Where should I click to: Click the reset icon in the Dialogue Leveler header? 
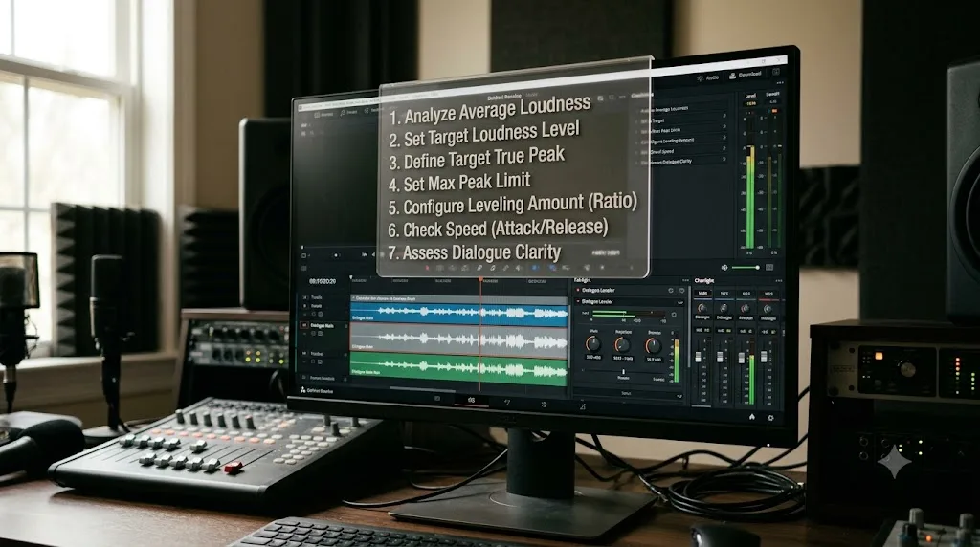point(671,291)
